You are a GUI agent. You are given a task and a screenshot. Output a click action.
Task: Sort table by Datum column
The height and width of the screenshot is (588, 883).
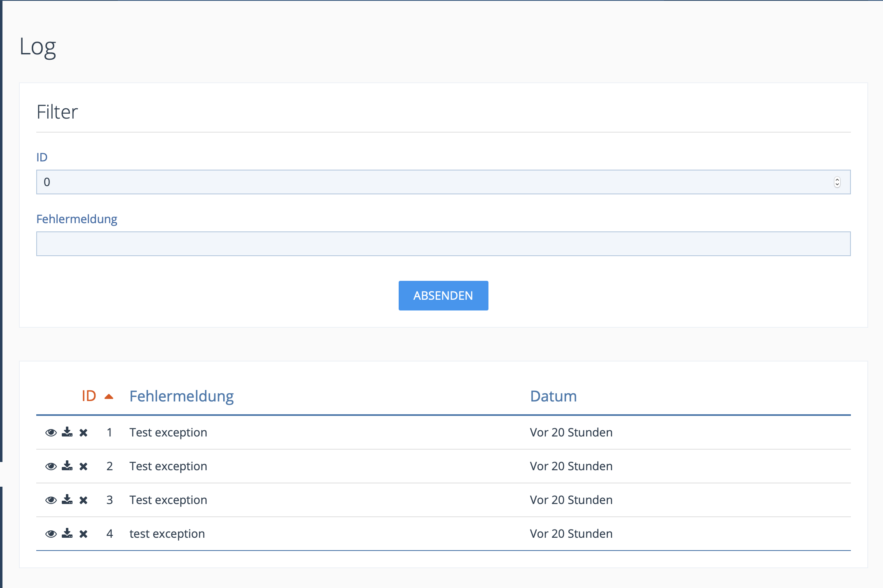tap(553, 396)
